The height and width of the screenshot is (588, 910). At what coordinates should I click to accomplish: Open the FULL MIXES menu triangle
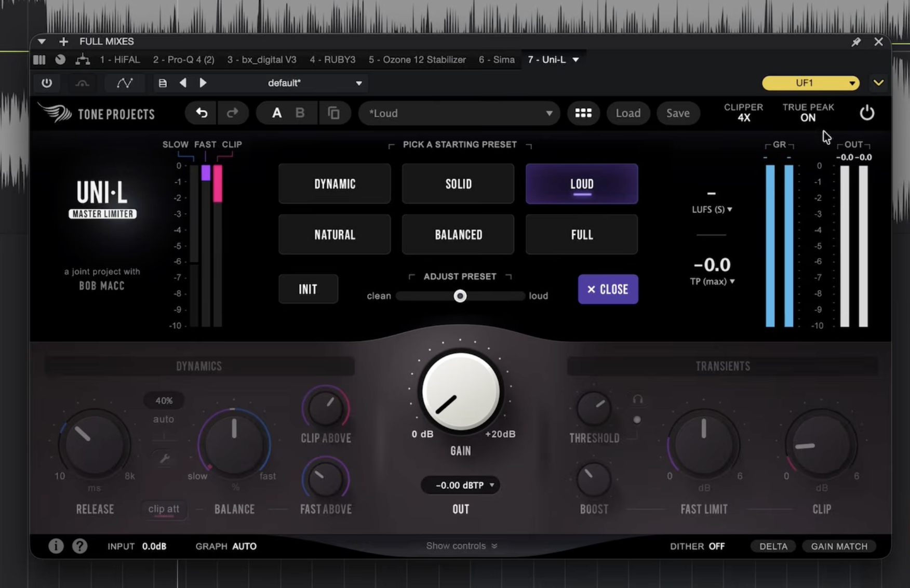click(x=42, y=42)
